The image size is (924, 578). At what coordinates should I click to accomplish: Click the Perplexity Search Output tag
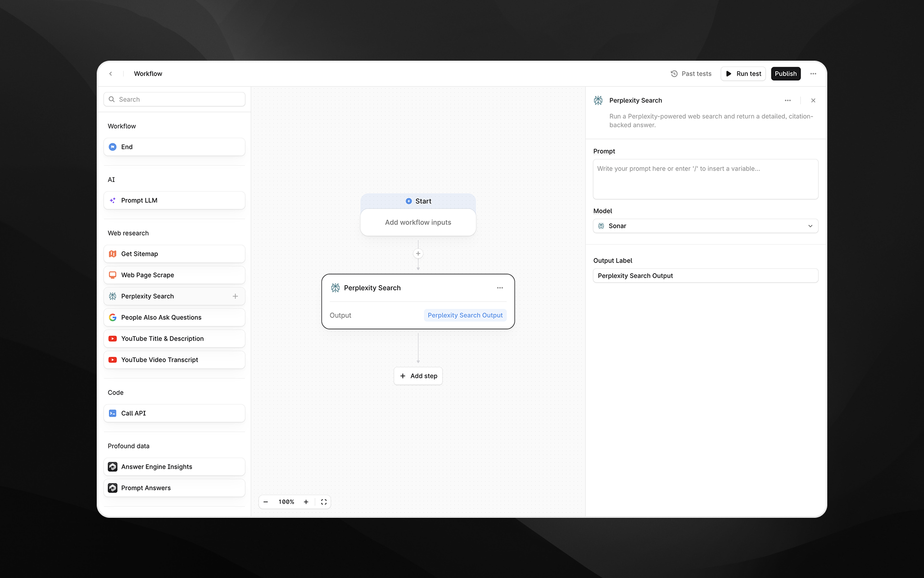[x=465, y=315]
